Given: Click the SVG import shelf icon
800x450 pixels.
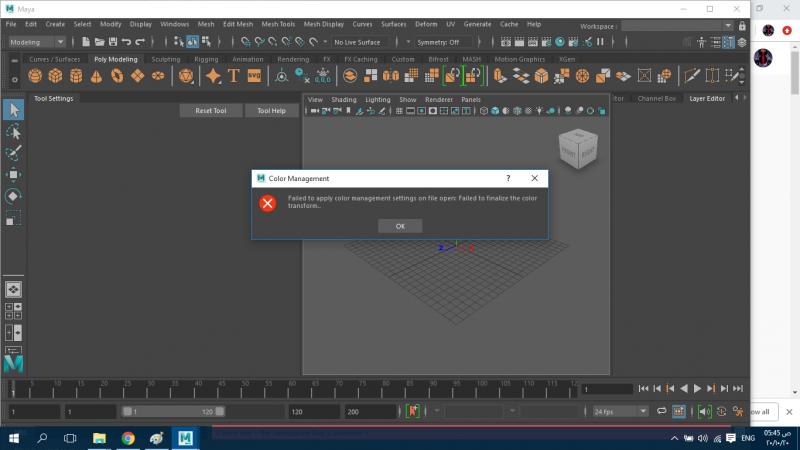Looking at the screenshot, I should 254,76.
